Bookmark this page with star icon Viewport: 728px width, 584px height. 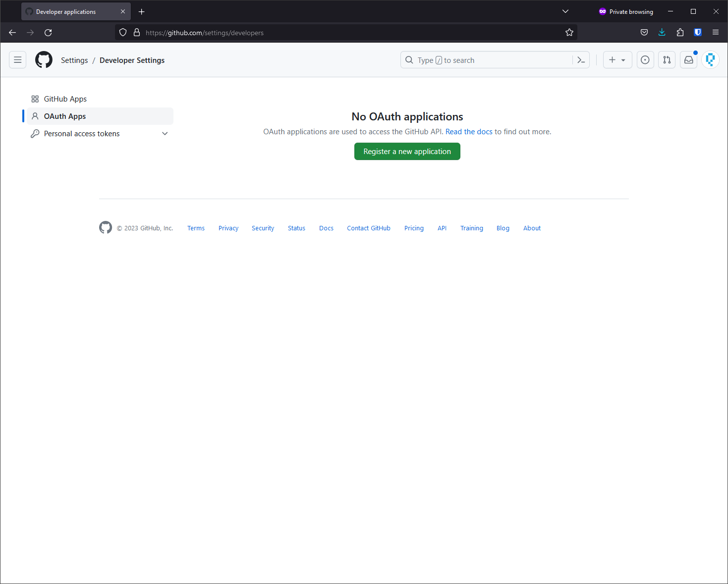[569, 33]
